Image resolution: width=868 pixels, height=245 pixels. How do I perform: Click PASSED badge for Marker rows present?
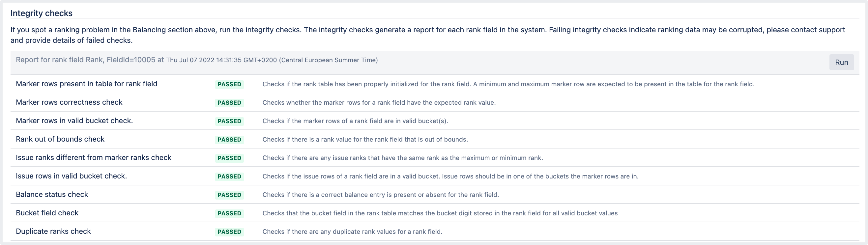click(x=229, y=84)
